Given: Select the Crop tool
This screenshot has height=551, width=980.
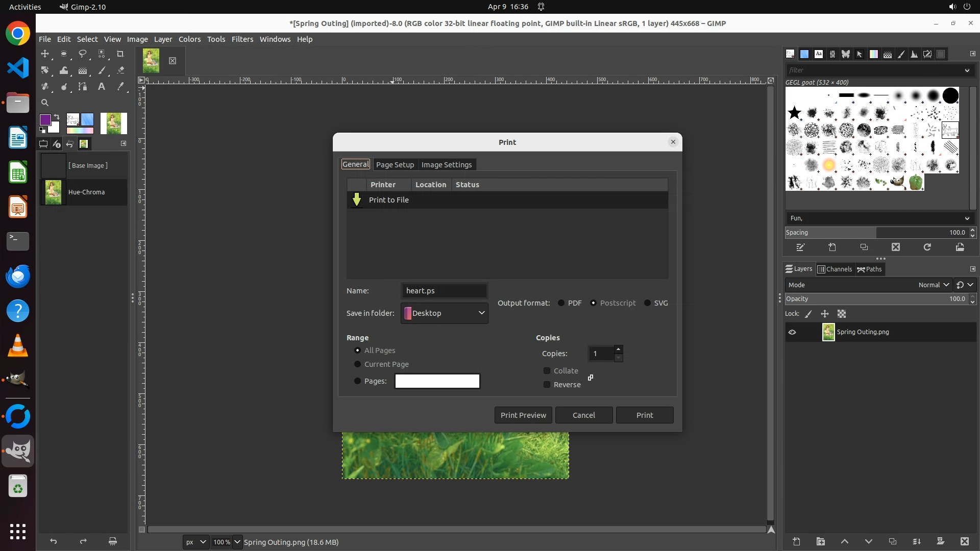Looking at the screenshot, I should tap(120, 54).
